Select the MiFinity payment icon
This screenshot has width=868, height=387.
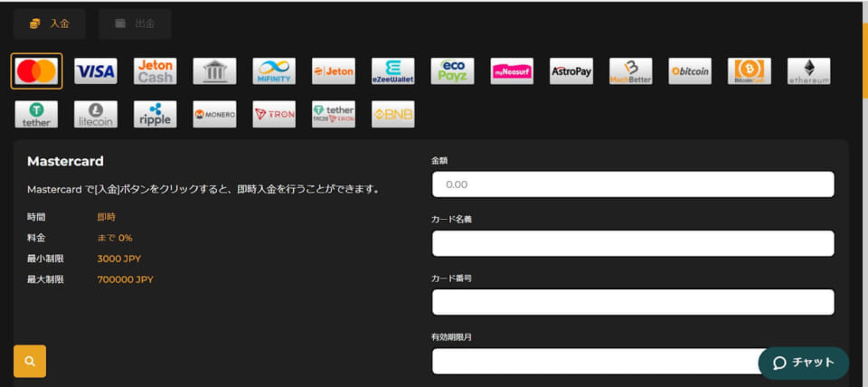point(274,71)
